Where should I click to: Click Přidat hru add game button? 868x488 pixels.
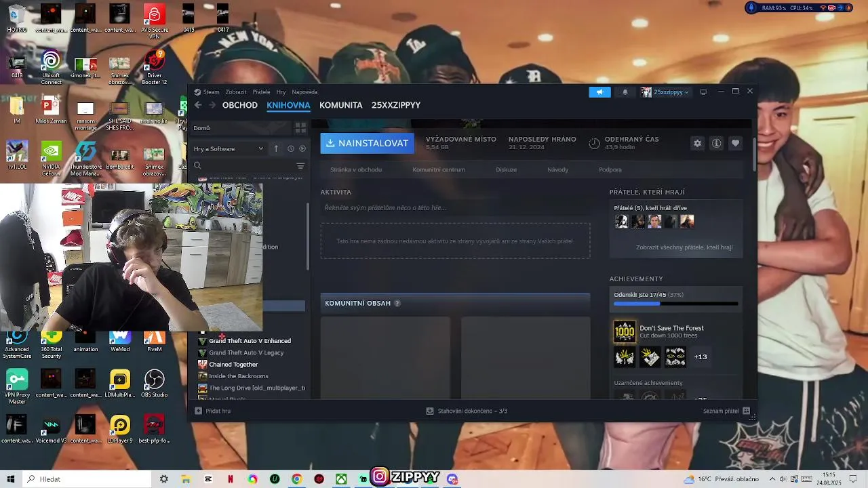213,411
